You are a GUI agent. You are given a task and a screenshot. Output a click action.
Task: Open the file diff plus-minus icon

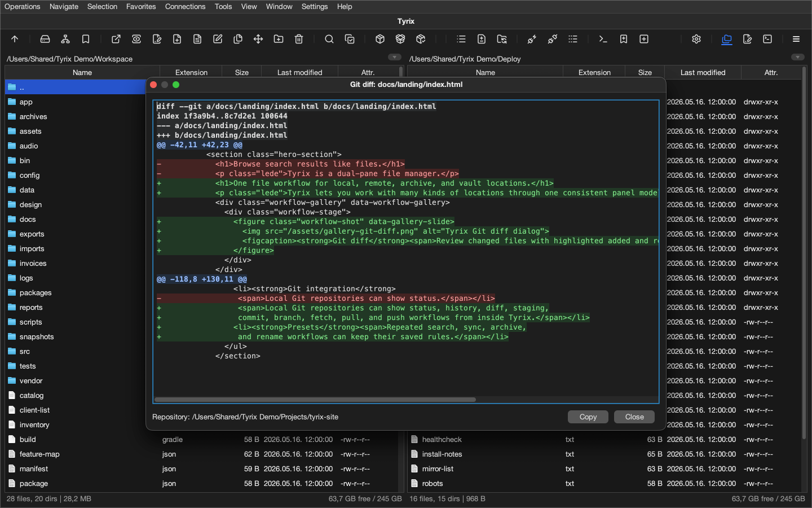[482, 39]
